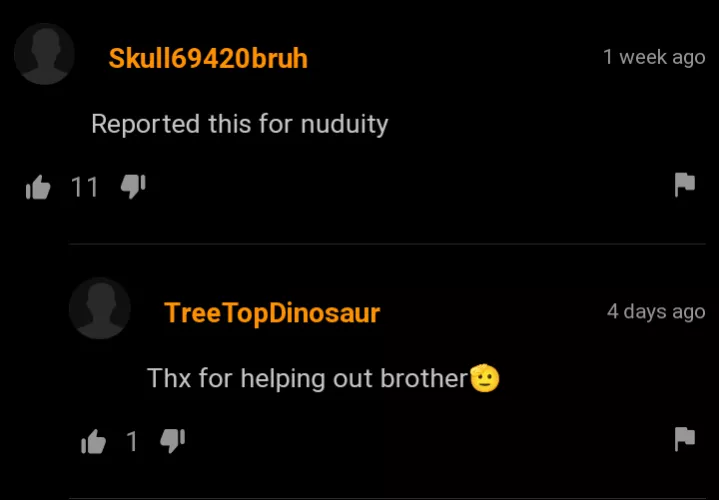Like the Skull69420bruh comment

(38, 187)
